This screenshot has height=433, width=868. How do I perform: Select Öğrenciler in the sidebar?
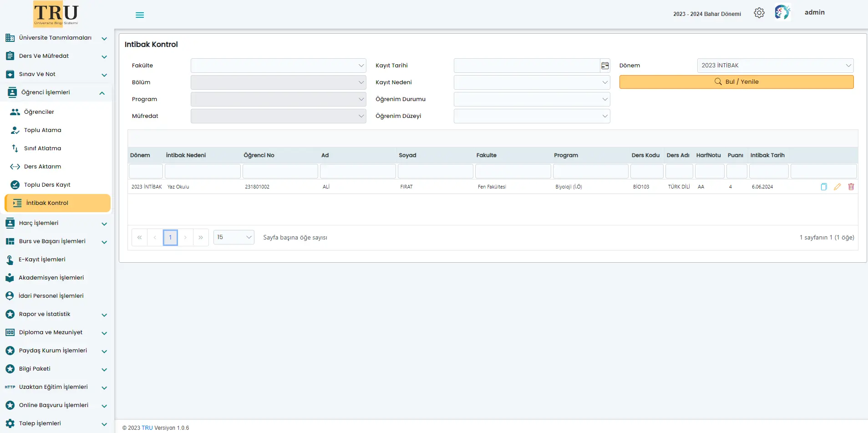[x=39, y=112]
